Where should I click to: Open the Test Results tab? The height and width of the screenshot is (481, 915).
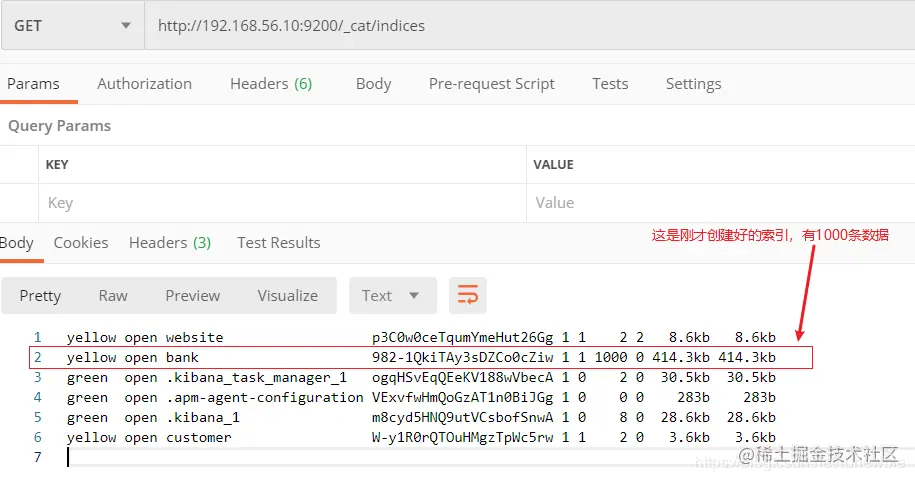(278, 243)
